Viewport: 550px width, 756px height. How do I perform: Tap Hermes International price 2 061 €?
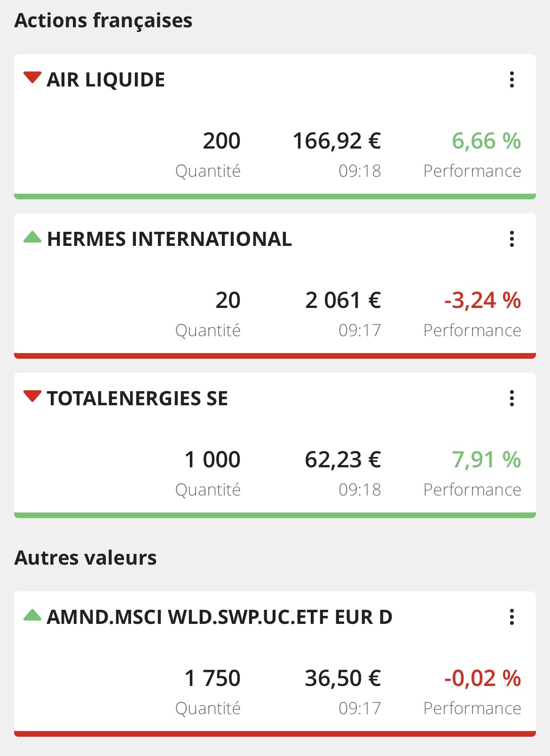coord(343,300)
